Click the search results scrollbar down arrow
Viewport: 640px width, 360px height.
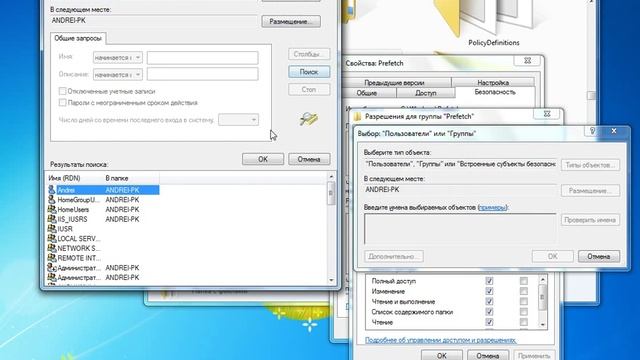(x=331, y=280)
